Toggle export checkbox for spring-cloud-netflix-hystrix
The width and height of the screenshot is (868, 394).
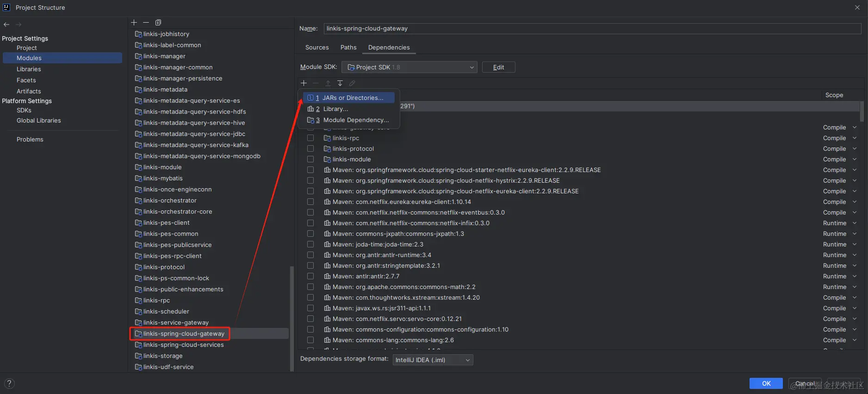click(310, 181)
